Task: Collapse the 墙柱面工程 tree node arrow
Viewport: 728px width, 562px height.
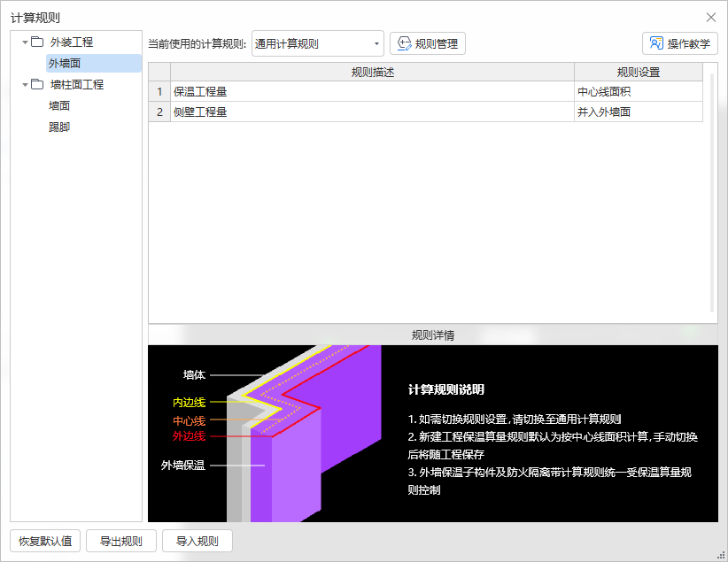Action: (x=25, y=85)
